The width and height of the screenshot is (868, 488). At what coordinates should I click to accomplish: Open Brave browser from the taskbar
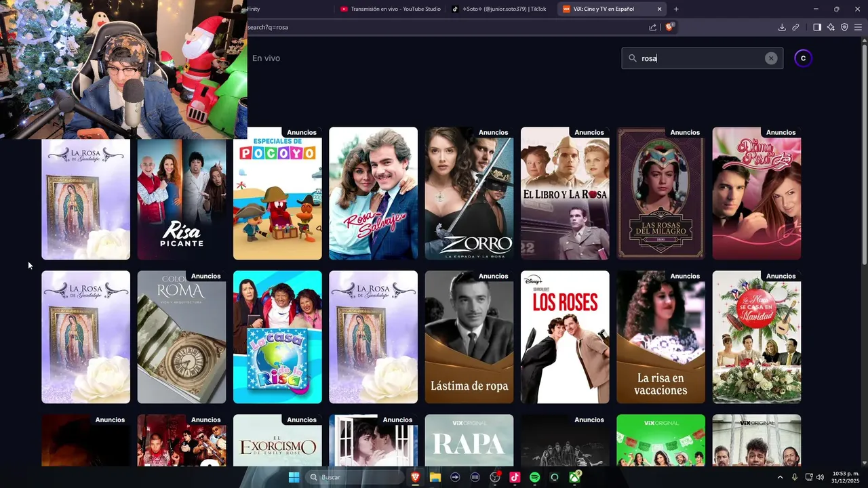click(x=415, y=477)
